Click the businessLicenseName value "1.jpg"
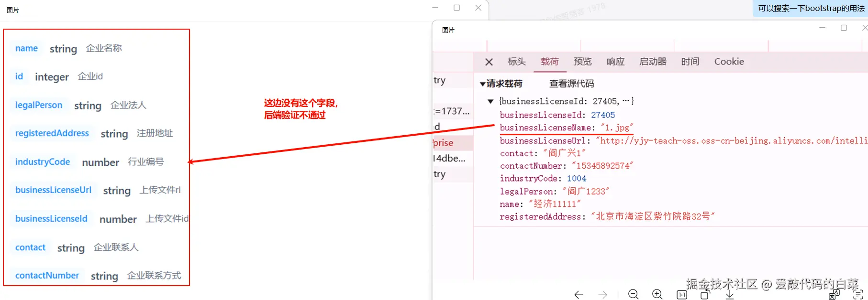 tap(617, 128)
